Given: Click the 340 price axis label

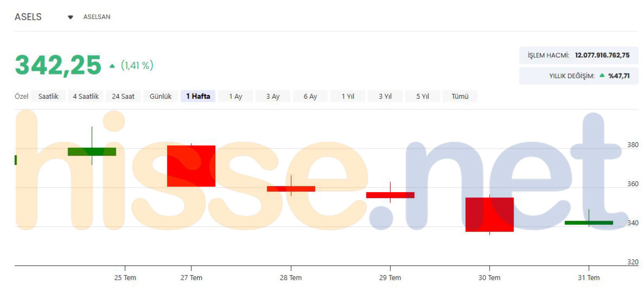Looking at the screenshot, I should coord(633,223).
